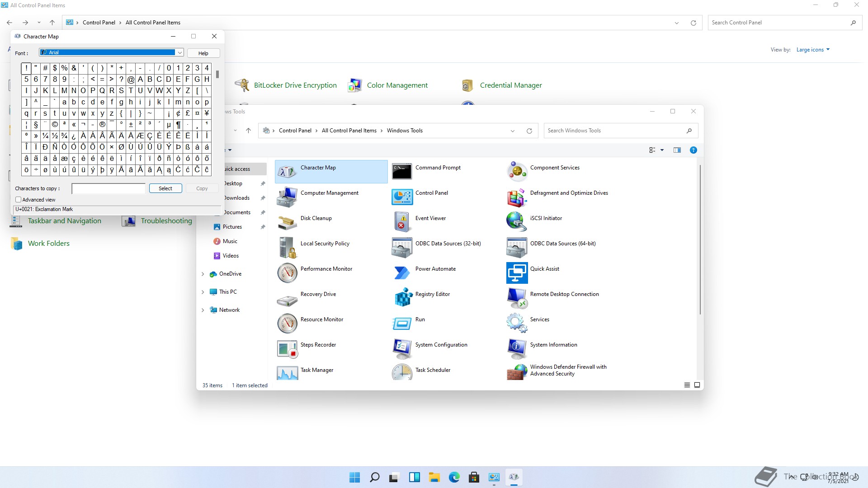The width and height of the screenshot is (868, 488).
Task: Switch to details view in Windows Tools status bar
Action: [x=687, y=385]
